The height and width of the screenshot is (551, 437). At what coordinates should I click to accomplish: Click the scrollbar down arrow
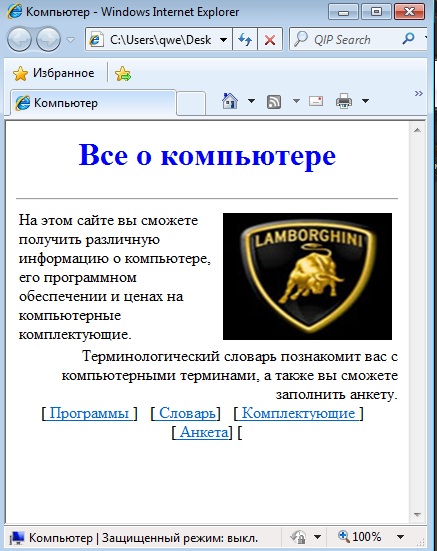(417, 515)
